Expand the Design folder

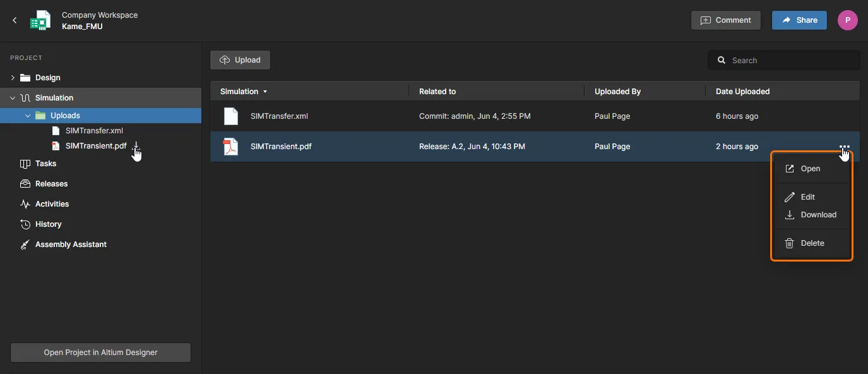click(13, 78)
